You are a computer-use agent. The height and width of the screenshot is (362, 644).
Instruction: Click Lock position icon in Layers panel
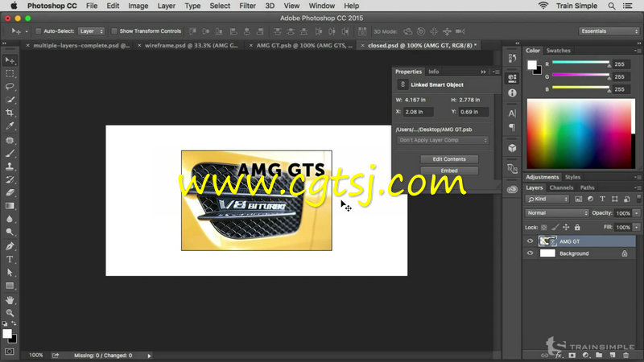566,227
